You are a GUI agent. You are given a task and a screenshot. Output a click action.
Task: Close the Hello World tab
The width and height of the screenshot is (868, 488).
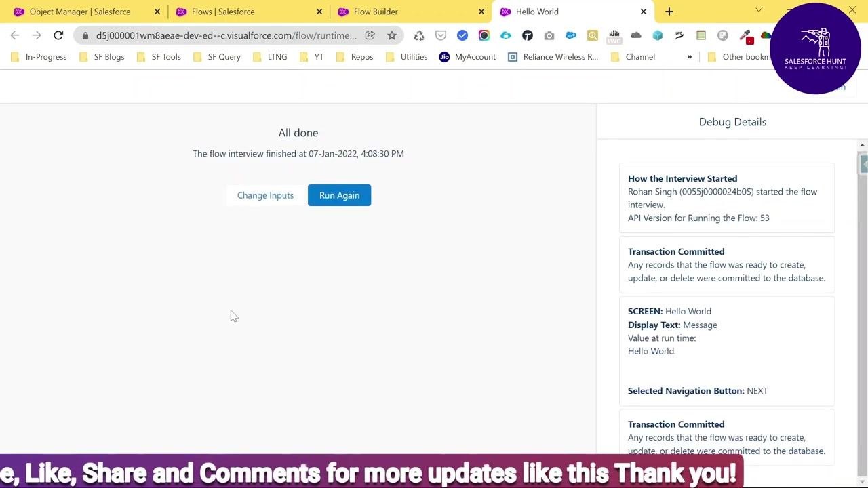click(644, 12)
